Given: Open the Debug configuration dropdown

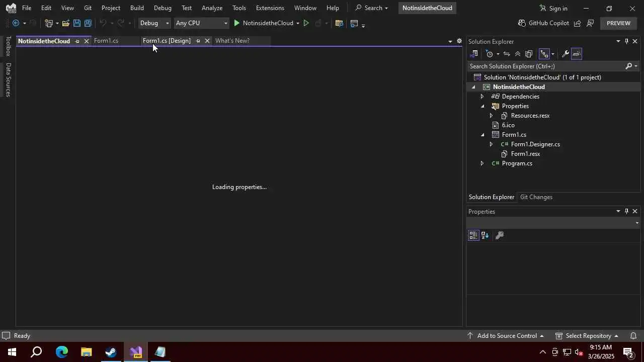Looking at the screenshot, I should (x=154, y=23).
